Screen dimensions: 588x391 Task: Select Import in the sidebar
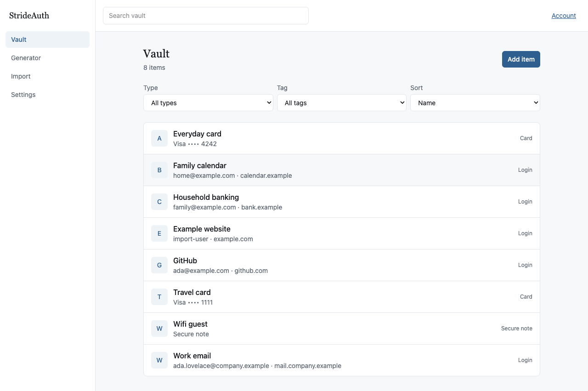(47, 76)
